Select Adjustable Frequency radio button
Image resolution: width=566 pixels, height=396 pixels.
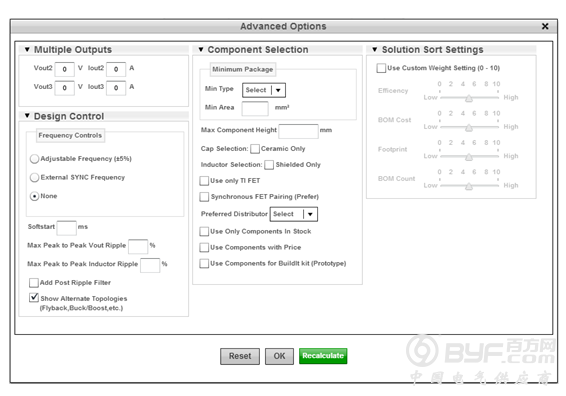click(x=34, y=159)
